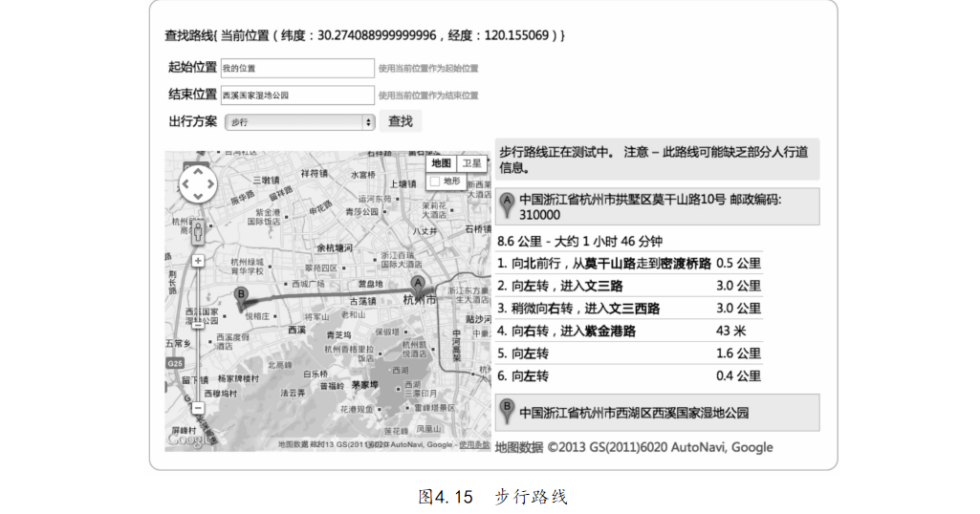
Task: Click marker B on the map
Action: point(241,295)
